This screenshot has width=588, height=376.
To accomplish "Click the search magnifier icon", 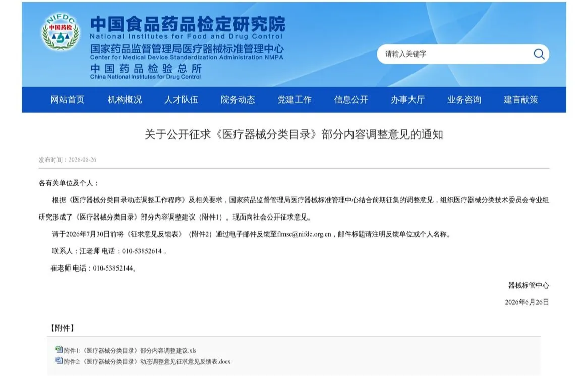I will click(539, 54).
